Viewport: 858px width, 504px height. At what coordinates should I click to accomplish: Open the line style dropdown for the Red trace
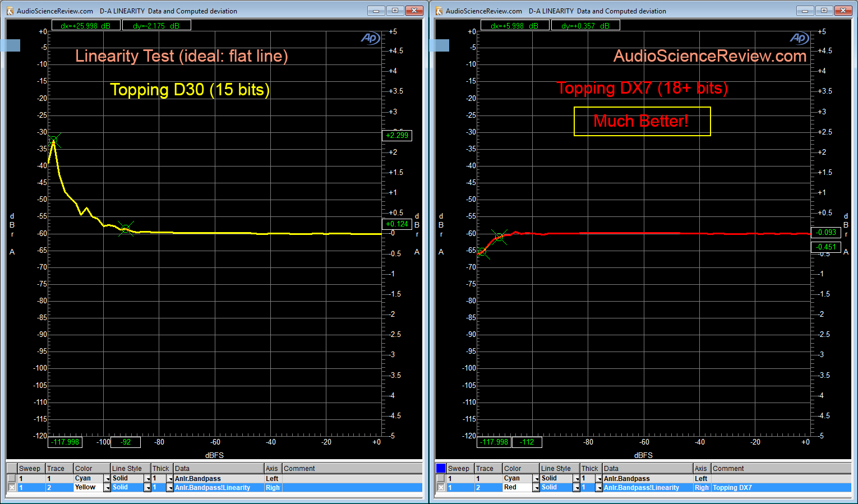coord(576,488)
